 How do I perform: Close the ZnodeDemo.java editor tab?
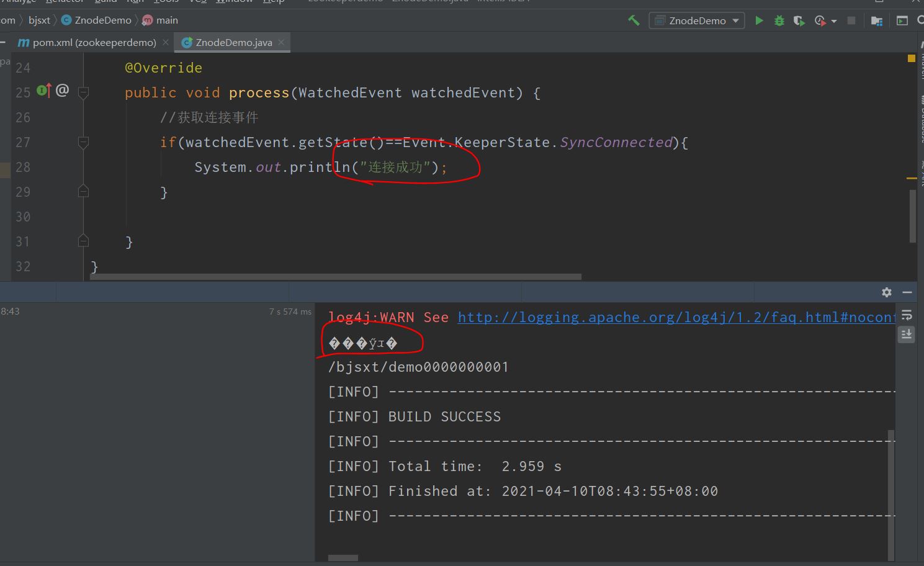pyautogui.click(x=281, y=42)
